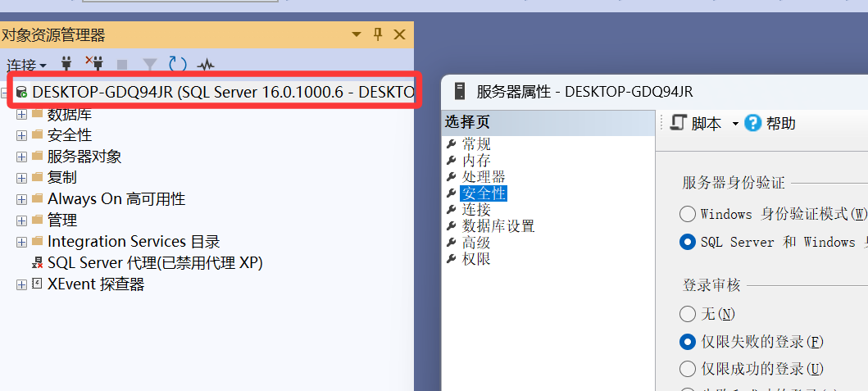Click the XEvent 探查器 icon

coord(37,284)
